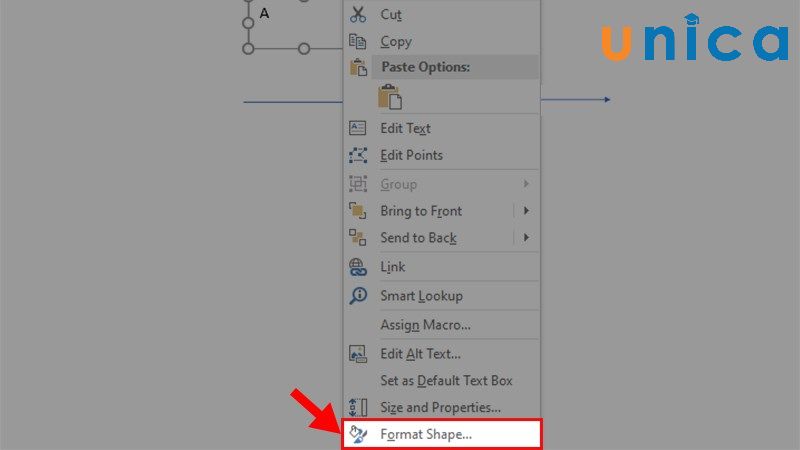Click the Edit Alt Text picture icon
The image size is (800, 450).
pyautogui.click(x=358, y=354)
